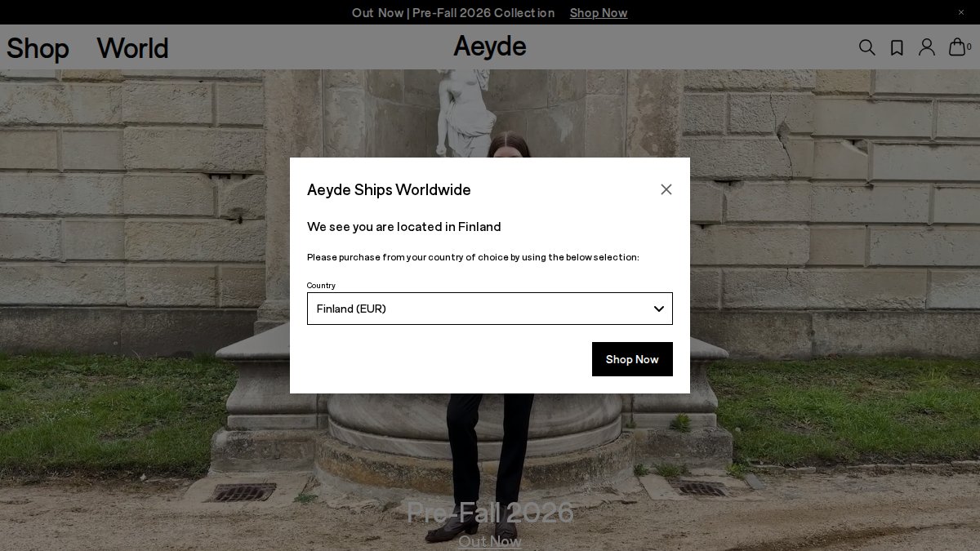Open the World menu
This screenshot has height=551, width=980.
click(x=132, y=47)
